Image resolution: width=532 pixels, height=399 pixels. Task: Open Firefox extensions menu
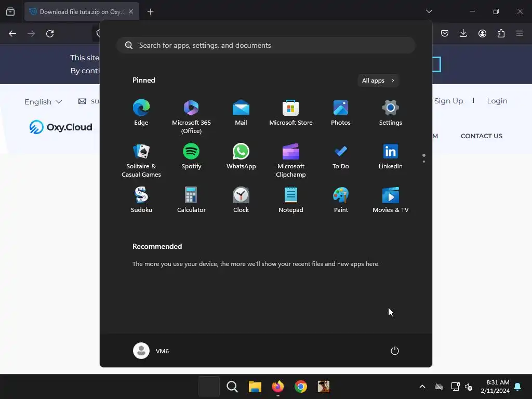pyautogui.click(x=501, y=33)
